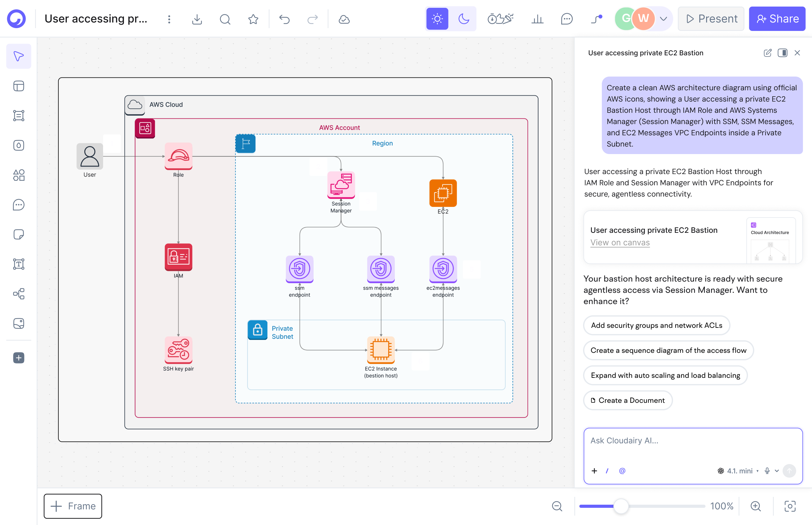Select the User icon on the canvas

point(90,156)
